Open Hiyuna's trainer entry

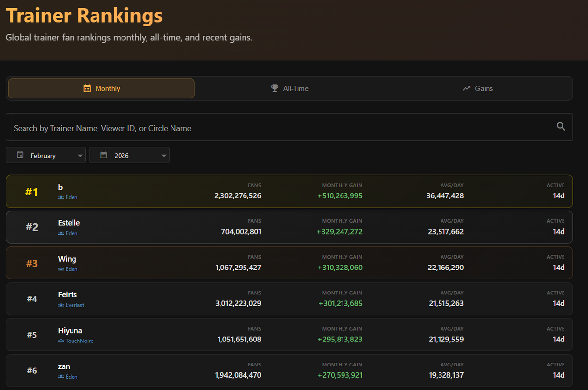point(289,335)
